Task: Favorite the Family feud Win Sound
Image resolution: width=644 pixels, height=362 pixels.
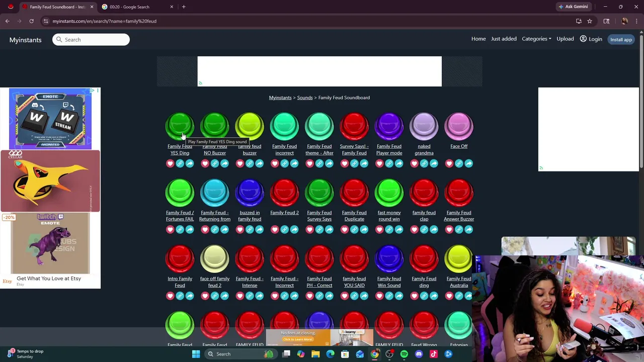Action: [x=379, y=296]
